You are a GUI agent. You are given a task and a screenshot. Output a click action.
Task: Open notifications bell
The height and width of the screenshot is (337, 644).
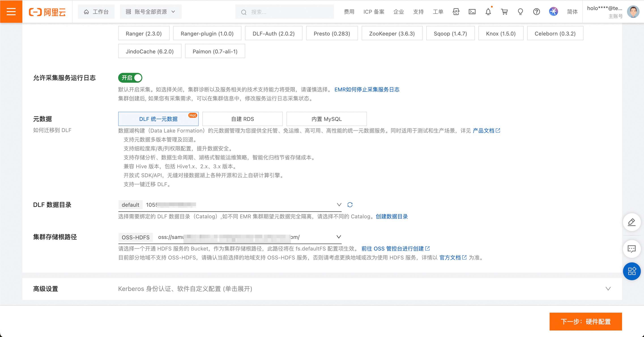[x=488, y=12]
